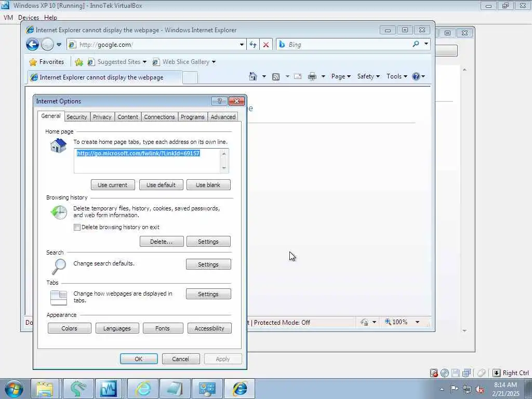Click the Languages button
This screenshot has height=399, width=532.
pyautogui.click(x=117, y=328)
